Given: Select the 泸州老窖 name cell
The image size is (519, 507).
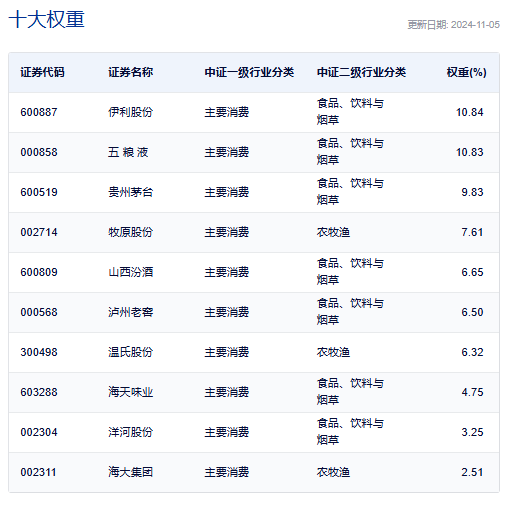Looking at the screenshot, I should [130, 312].
